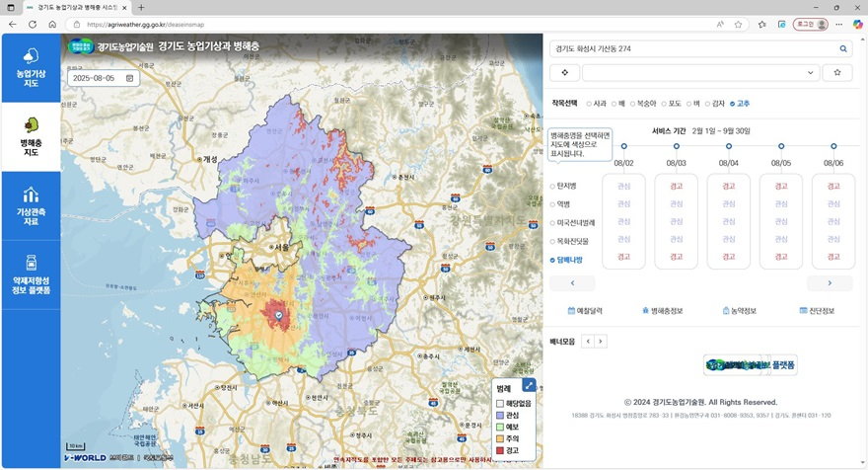Close the 경기도 농업기상과 병해충 browser tab

(124, 8)
